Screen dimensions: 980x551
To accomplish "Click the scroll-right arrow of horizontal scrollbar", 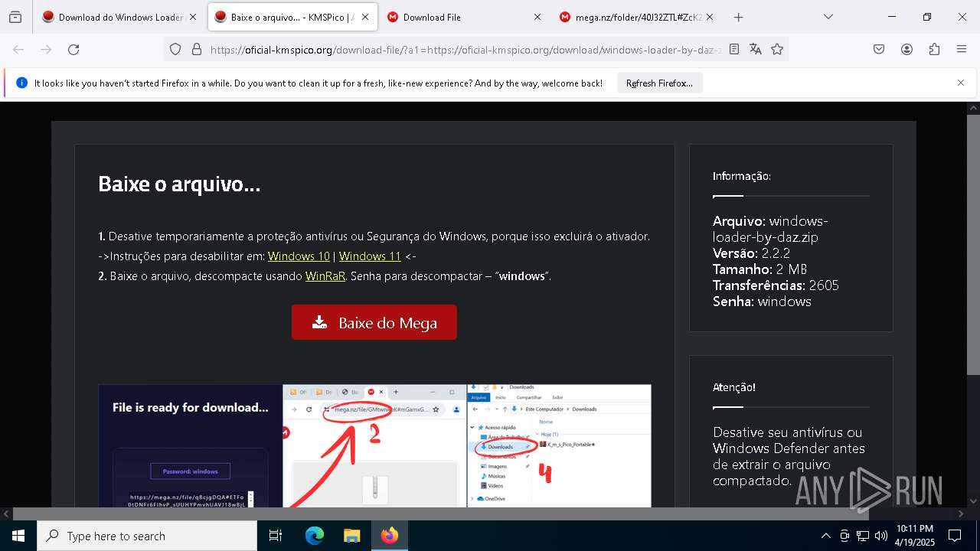I will click(961, 514).
